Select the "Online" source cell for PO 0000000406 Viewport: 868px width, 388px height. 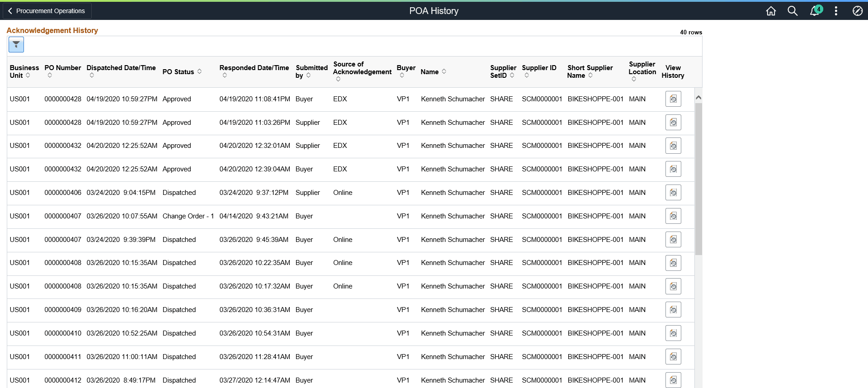pos(343,193)
